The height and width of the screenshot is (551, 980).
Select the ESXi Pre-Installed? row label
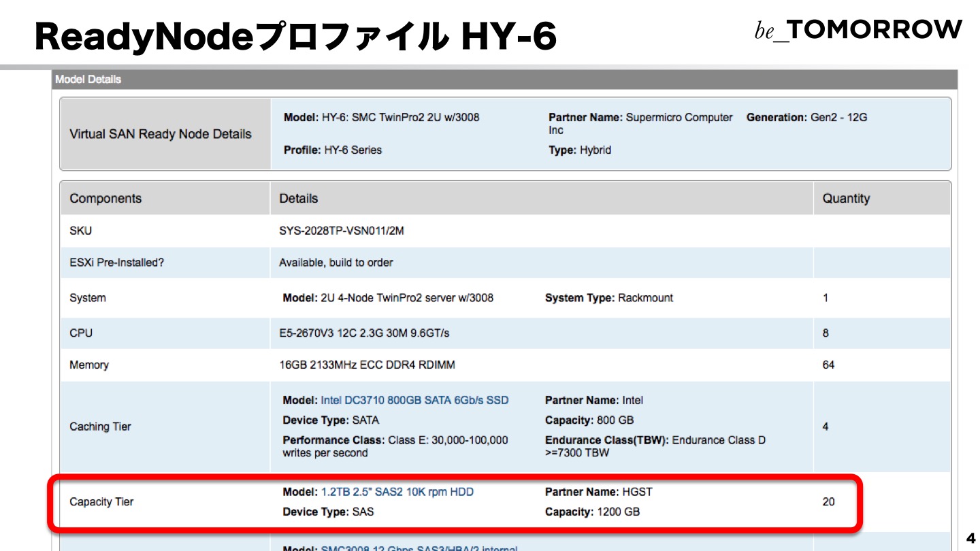click(116, 263)
